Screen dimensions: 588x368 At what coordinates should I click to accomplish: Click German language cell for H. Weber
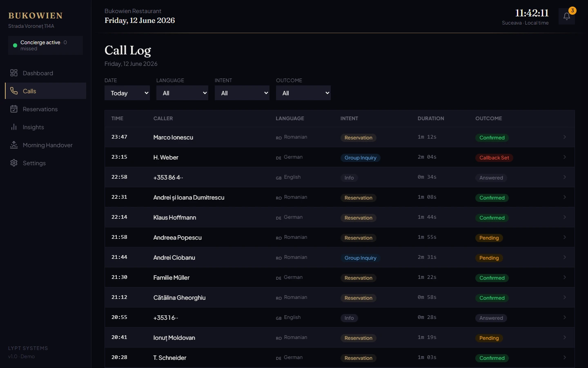tap(290, 157)
